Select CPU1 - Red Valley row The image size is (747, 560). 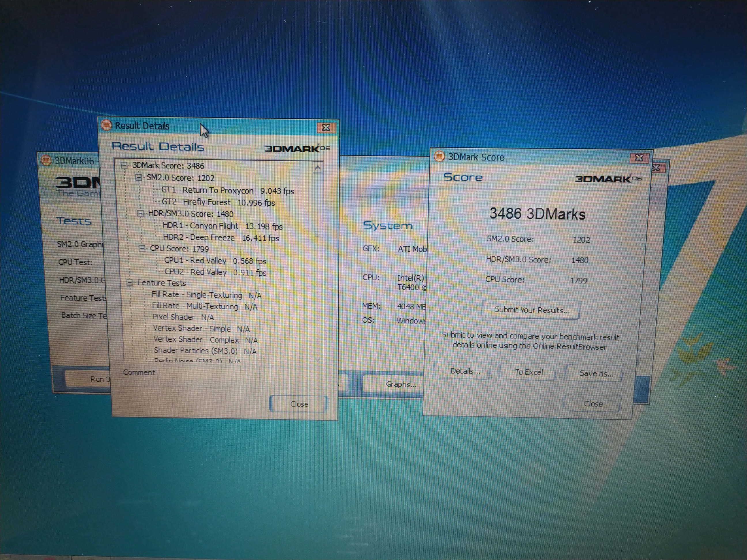tap(215, 261)
